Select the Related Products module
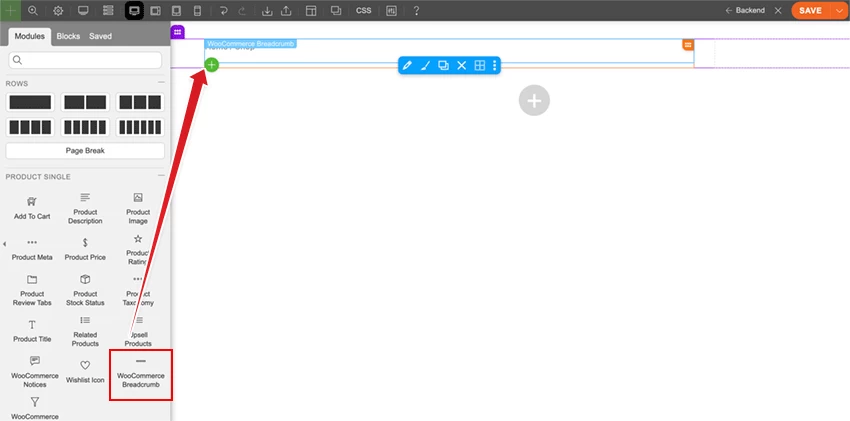 tap(85, 332)
